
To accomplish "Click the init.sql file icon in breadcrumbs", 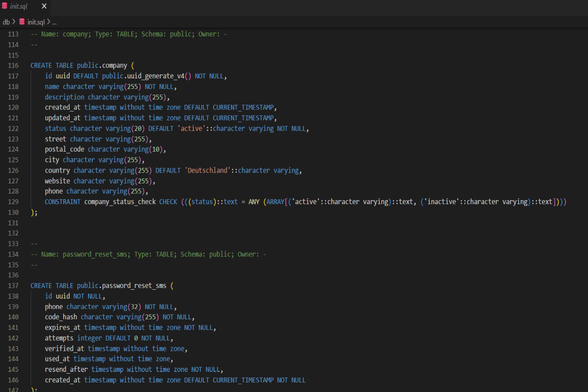I will tap(22, 22).
